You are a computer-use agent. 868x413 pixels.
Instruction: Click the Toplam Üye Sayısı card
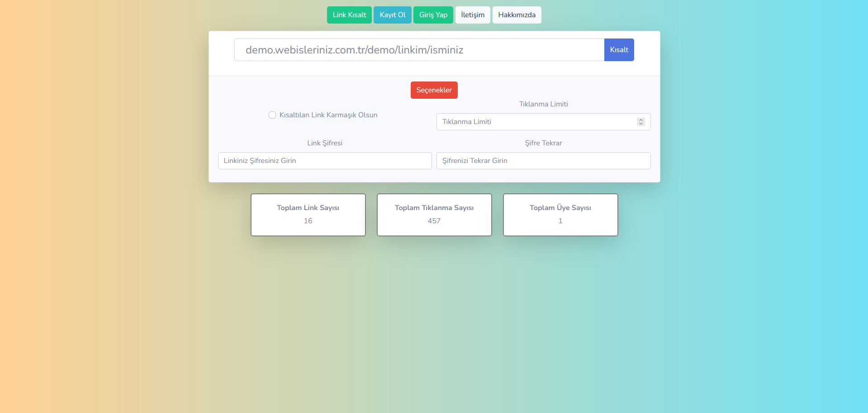560,215
